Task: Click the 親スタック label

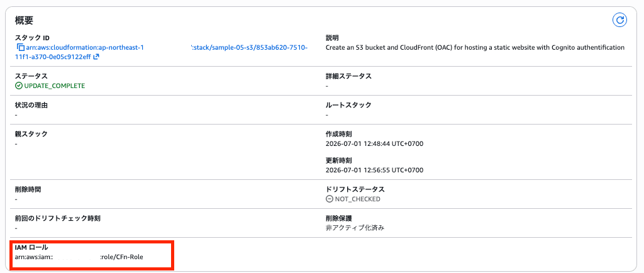Action: click(x=31, y=134)
